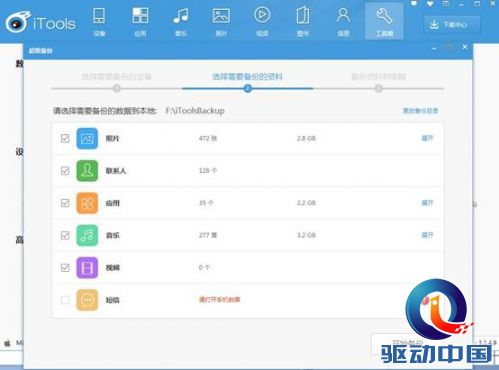The image size is (499, 370).
Task: Click the heart icon in the iTools title bar
Action: point(430,3)
